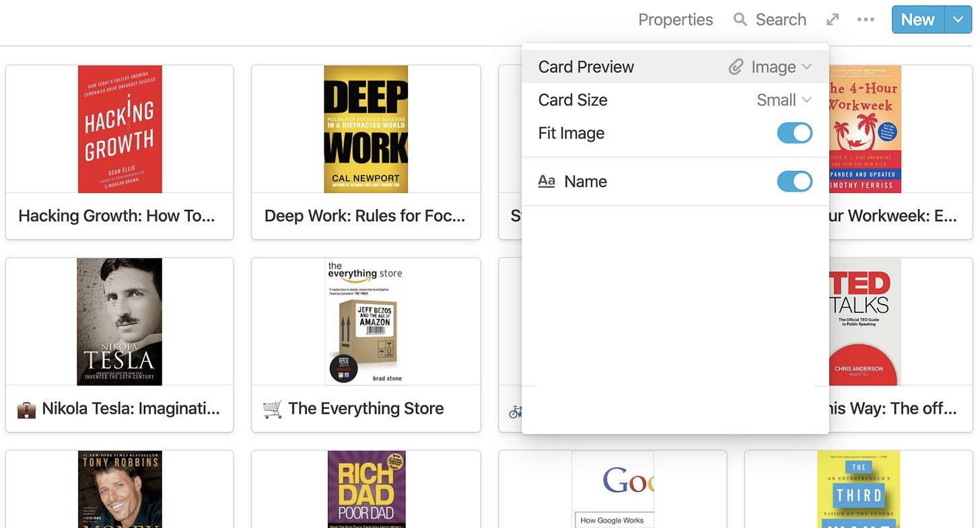Expand the New button dropdown arrow
Image resolution: width=980 pixels, height=528 pixels.
pos(958,20)
